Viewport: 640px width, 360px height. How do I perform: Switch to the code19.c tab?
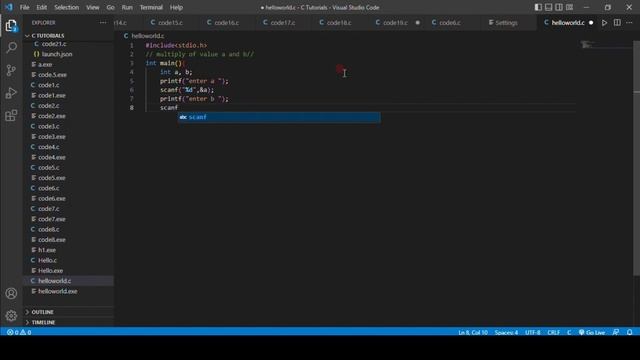pyautogui.click(x=396, y=23)
